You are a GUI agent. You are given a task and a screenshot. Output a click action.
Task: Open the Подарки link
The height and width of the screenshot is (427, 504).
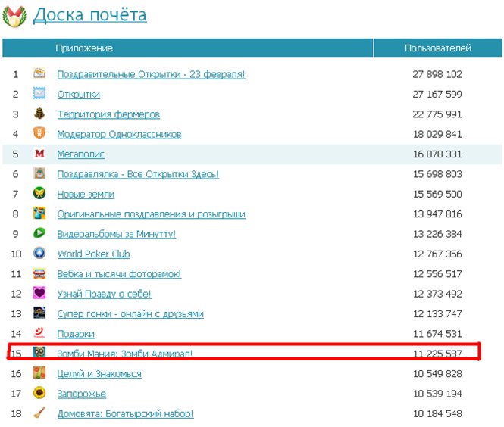[x=76, y=334]
